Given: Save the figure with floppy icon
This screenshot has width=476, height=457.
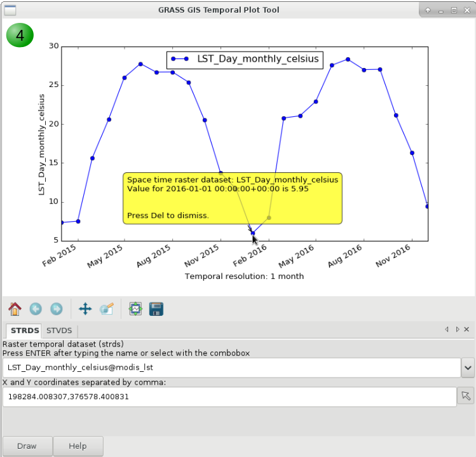Looking at the screenshot, I should click(156, 309).
